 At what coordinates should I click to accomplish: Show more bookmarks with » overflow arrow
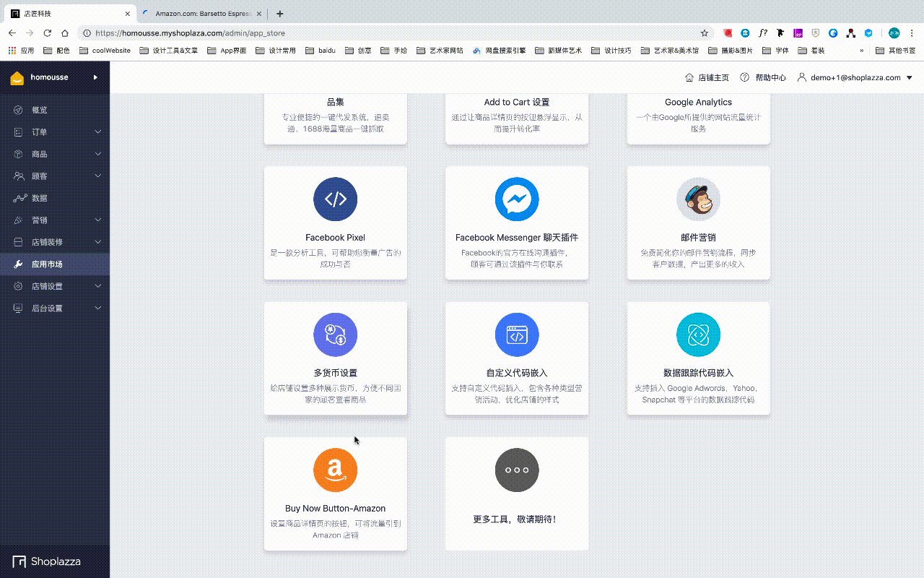(x=861, y=51)
